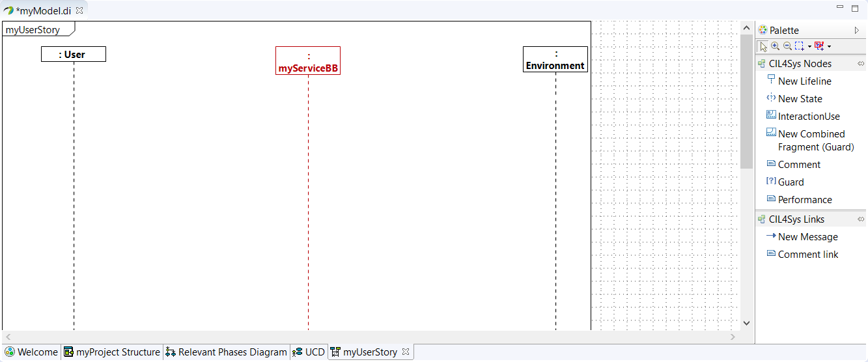Minimize the editor area
This screenshot has width=868, height=362.
click(x=839, y=8)
